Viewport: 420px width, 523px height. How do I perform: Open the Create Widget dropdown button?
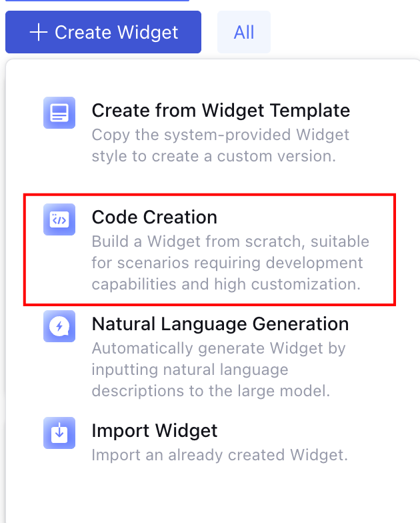[x=103, y=32]
